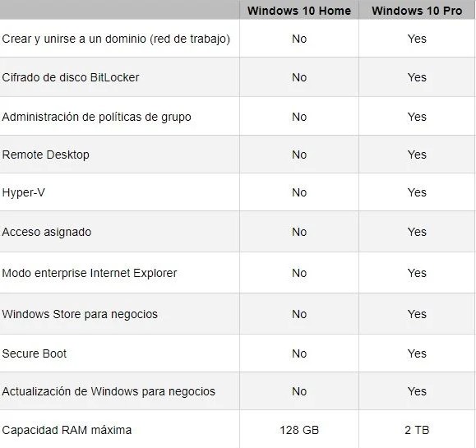Click the Windows 10 Pro column header
Screen dimensions: 476x448
coord(417,11)
